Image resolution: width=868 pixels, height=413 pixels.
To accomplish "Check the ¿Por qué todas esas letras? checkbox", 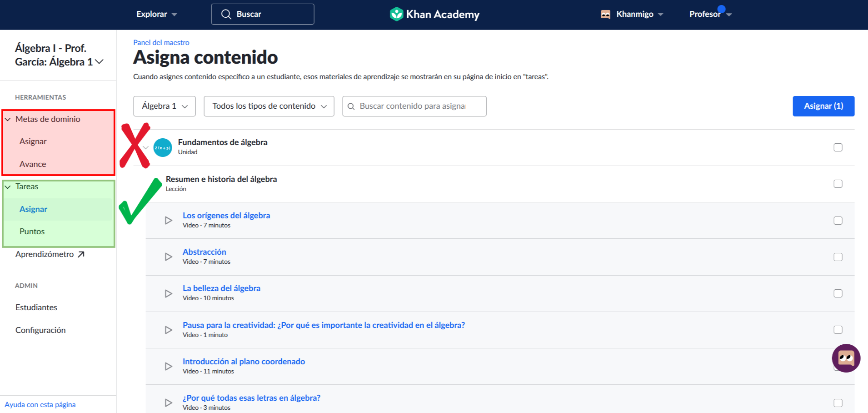I will [838, 403].
